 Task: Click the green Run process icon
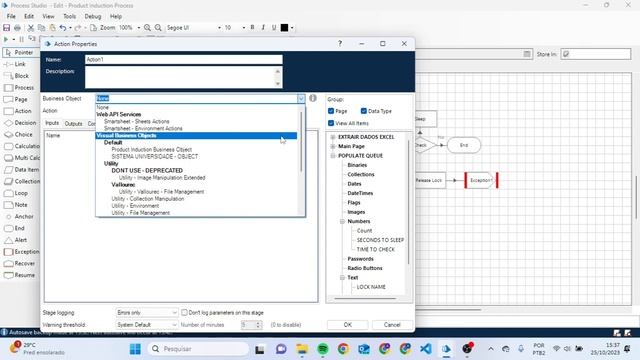pos(6,39)
